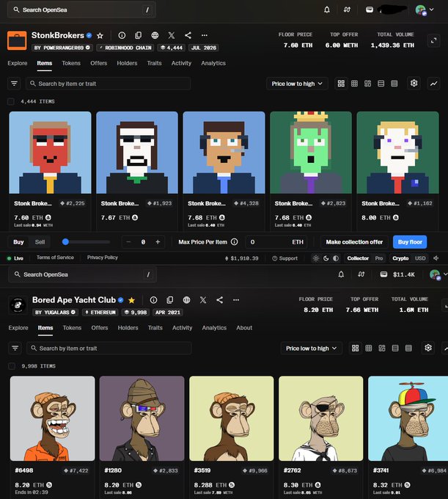Select StonkBrokers table list view icon
This screenshot has width=448, height=499.
tap(394, 84)
